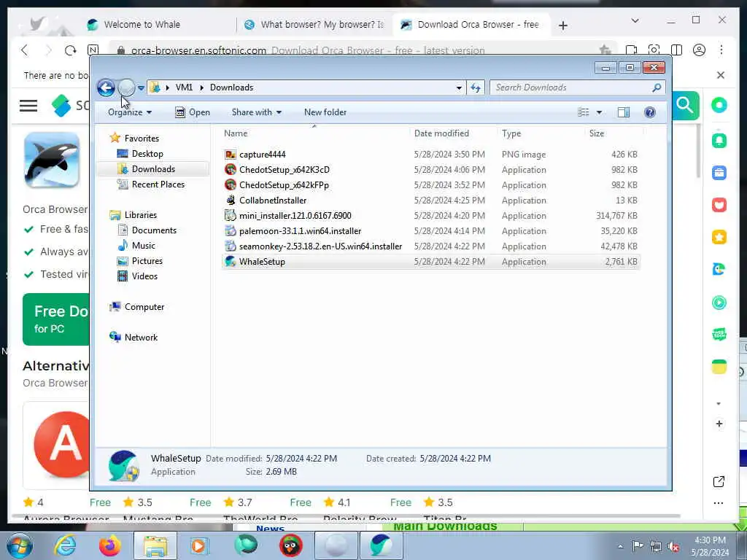The width and height of the screenshot is (747, 560).
Task: Select the capture4444 PNG file
Action: click(430, 155)
